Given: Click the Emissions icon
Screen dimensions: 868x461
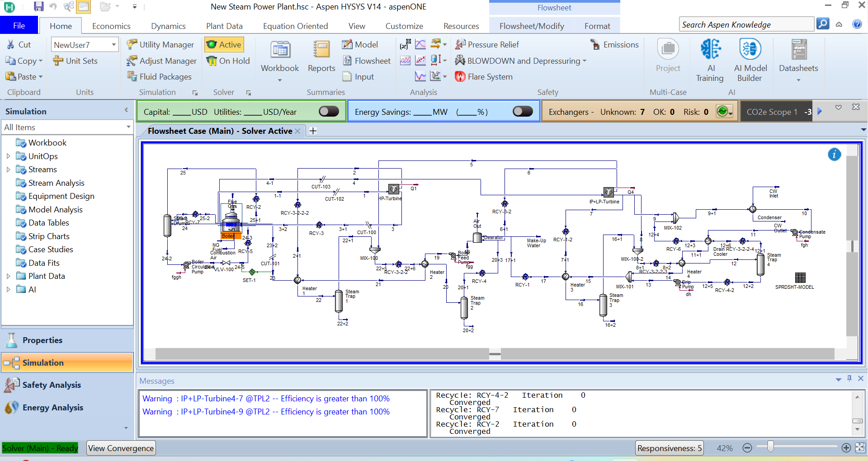Looking at the screenshot, I should [x=614, y=45].
